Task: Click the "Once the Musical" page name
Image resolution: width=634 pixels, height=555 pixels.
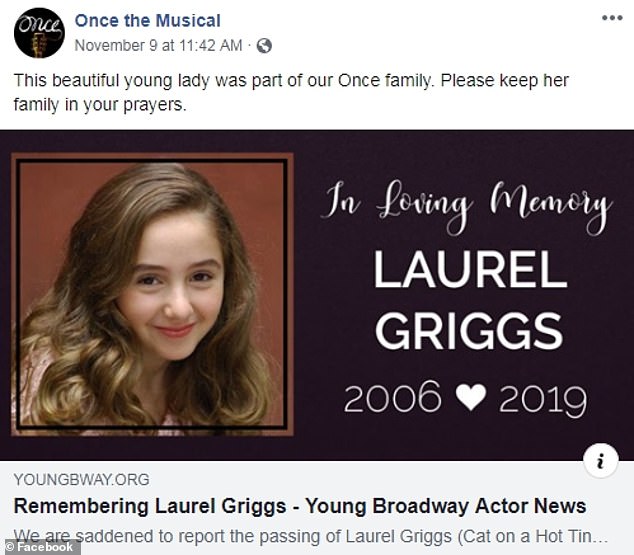Action: tap(148, 20)
